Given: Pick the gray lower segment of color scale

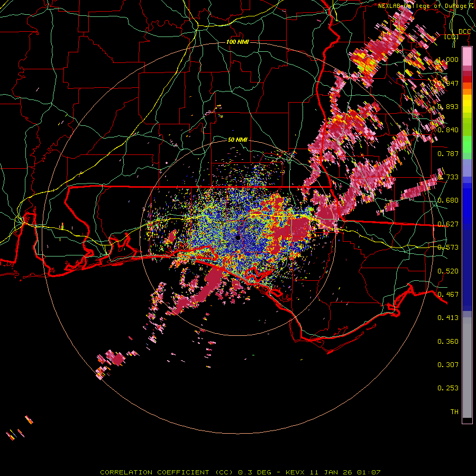Looking at the screenshot, I should [467, 368].
